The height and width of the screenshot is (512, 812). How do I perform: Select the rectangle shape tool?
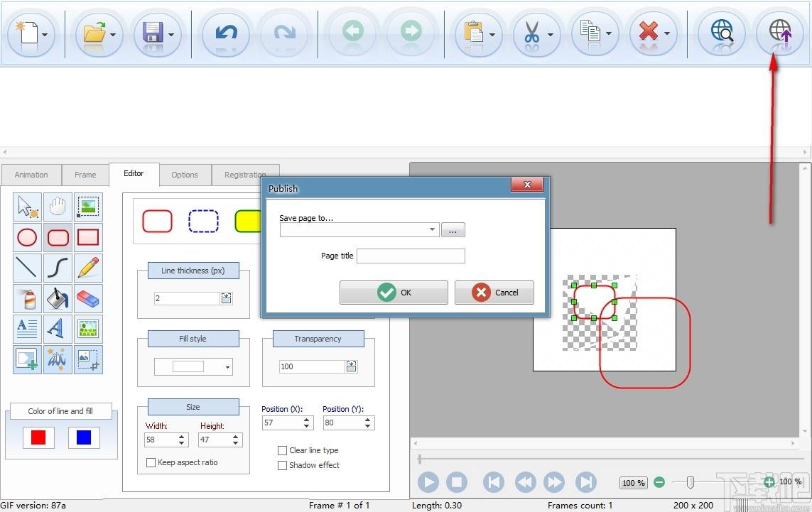click(x=88, y=238)
